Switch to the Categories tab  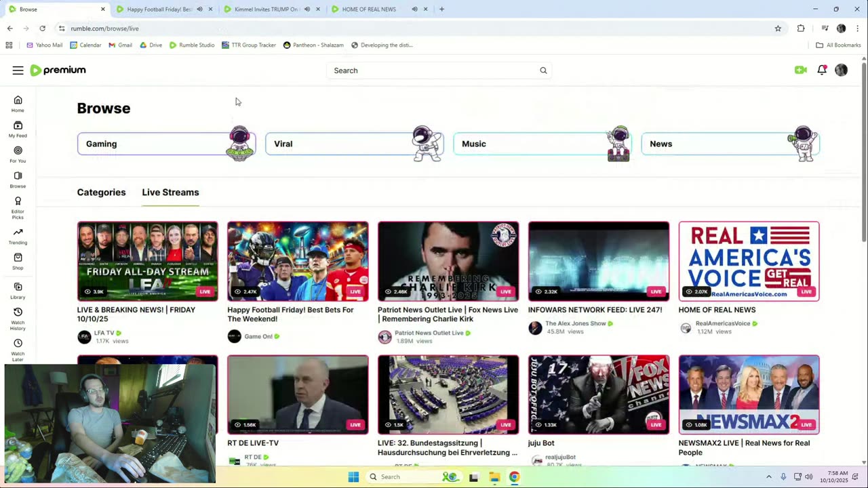101,192
